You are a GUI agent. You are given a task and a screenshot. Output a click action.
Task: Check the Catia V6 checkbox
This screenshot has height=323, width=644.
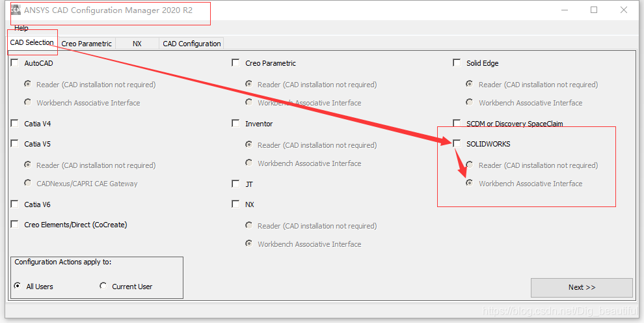coord(15,204)
